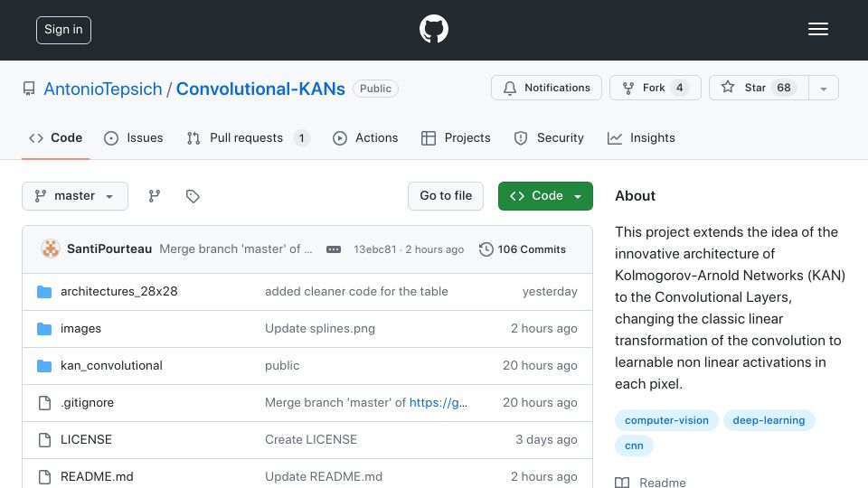Expand commit message ellipsis button
Viewport: 868px width, 488px height.
tap(334, 249)
